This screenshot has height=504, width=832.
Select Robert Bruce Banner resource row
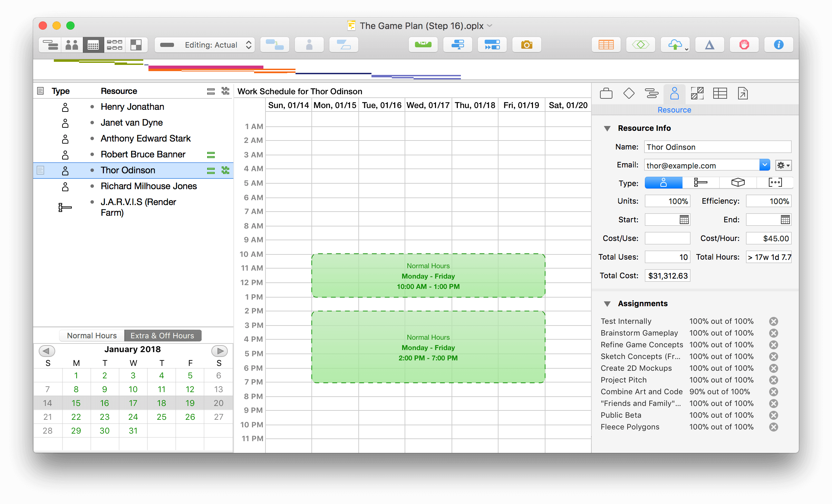click(x=133, y=155)
